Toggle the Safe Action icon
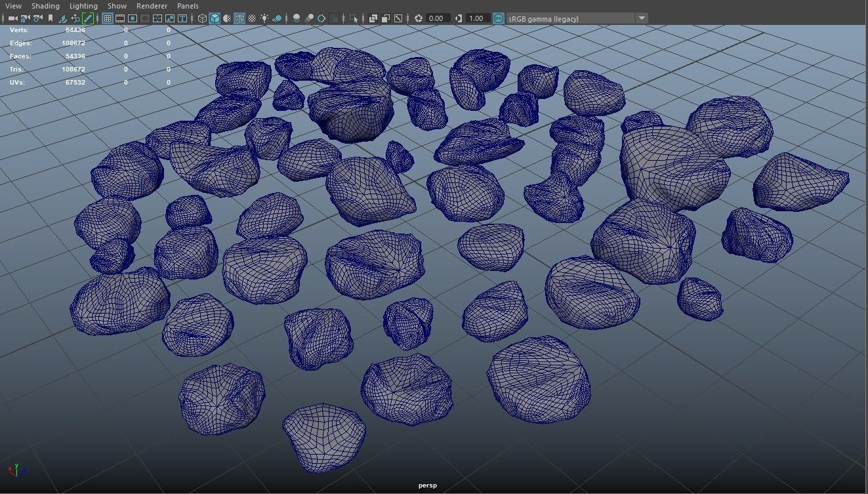The image size is (868, 494). [x=169, y=18]
